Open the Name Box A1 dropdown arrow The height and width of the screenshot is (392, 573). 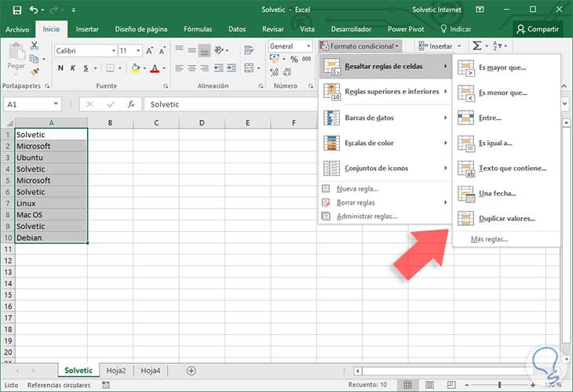(56, 104)
